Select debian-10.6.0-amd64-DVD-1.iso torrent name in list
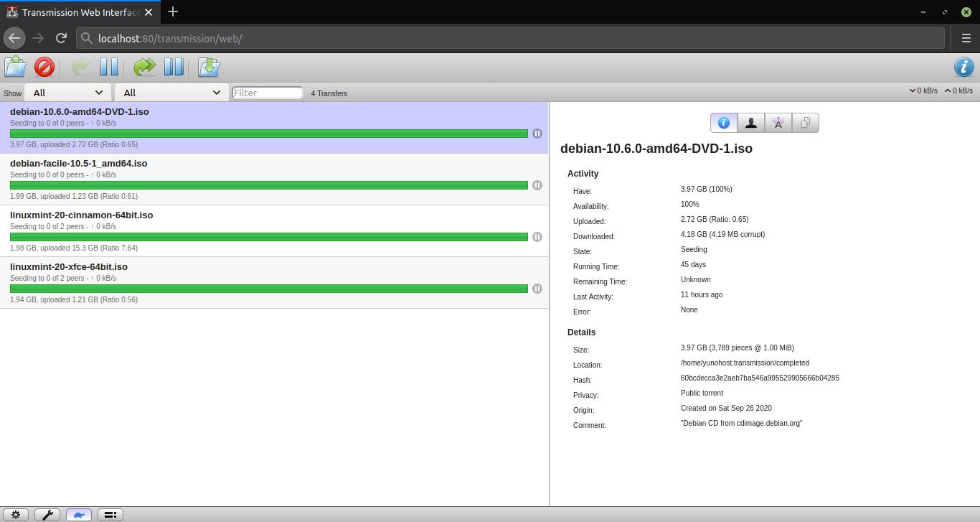Screen dimensions: 980x522 coord(80,112)
